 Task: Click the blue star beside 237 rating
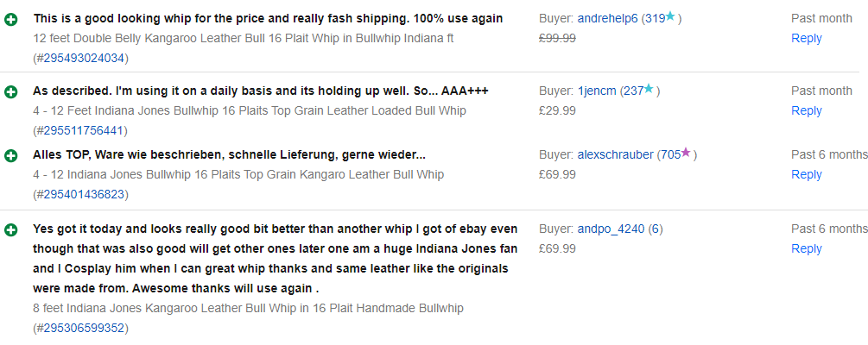(x=649, y=89)
